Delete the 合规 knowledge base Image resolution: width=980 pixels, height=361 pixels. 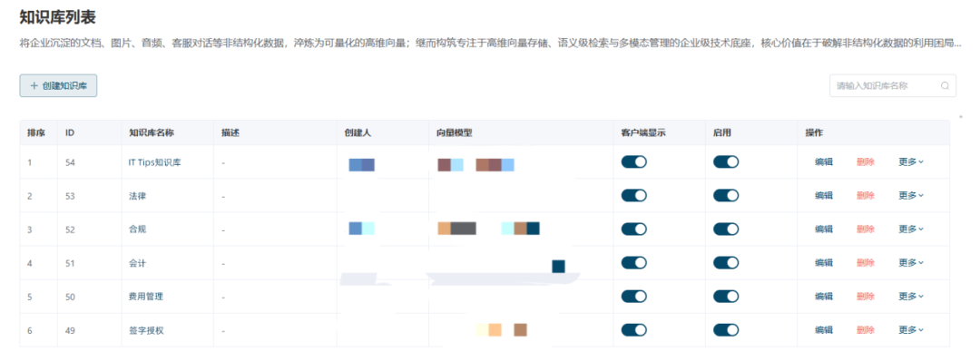click(866, 229)
